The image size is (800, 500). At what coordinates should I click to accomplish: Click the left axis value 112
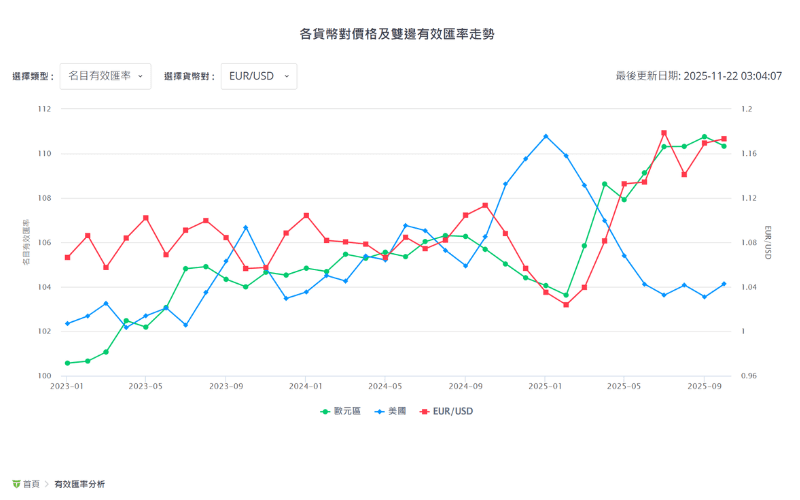(44, 109)
